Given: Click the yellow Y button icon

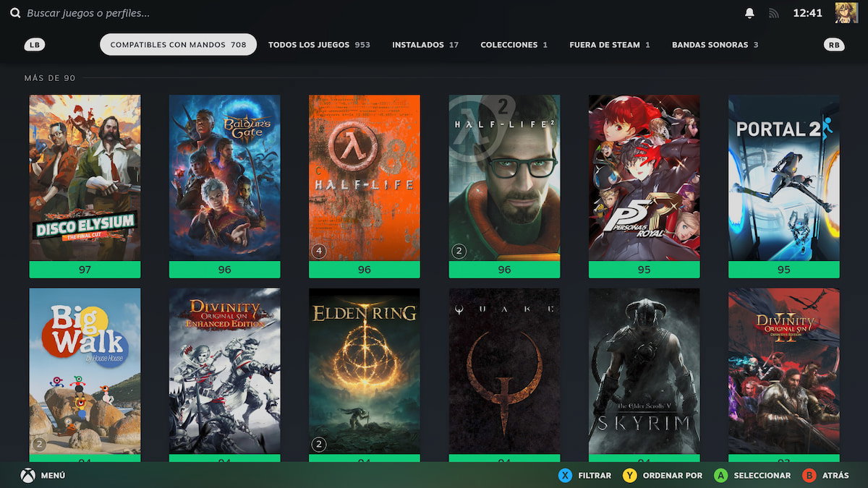Looking at the screenshot, I should [x=630, y=475].
